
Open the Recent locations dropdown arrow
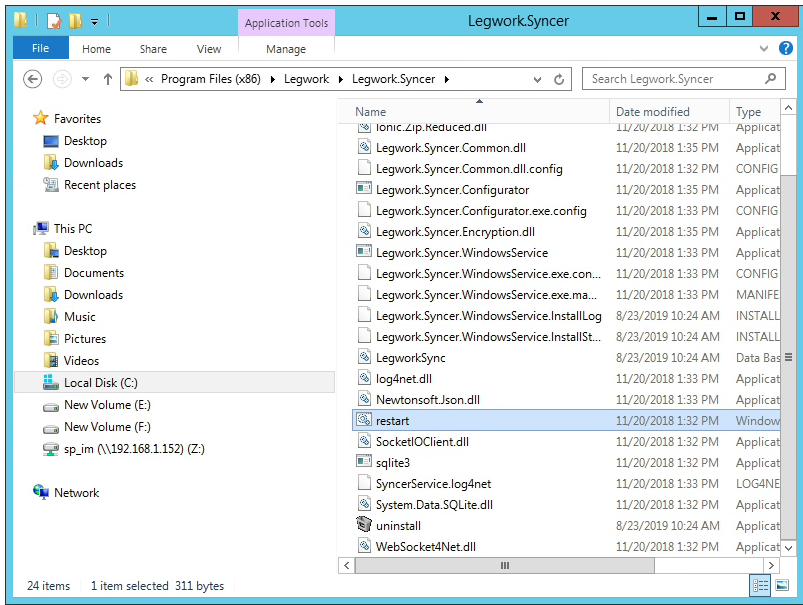(x=86, y=79)
